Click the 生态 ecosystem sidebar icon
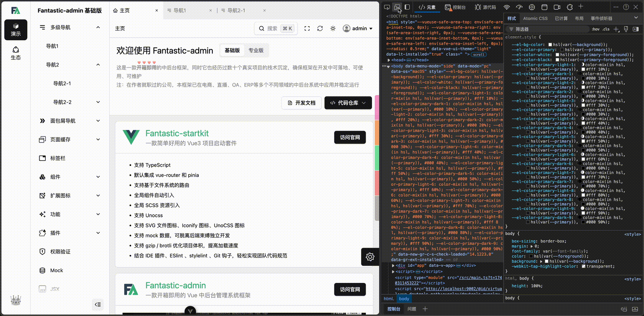 pyautogui.click(x=16, y=53)
